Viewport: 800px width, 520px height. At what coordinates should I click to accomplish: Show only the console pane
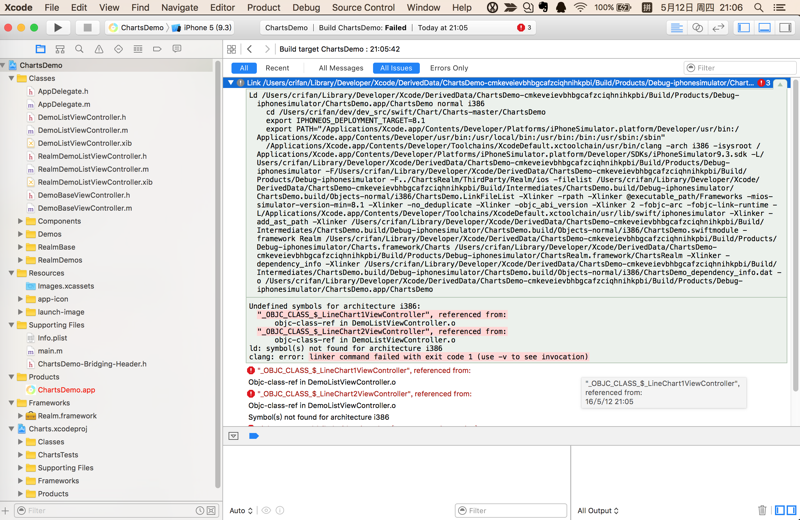click(x=791, y=510)
